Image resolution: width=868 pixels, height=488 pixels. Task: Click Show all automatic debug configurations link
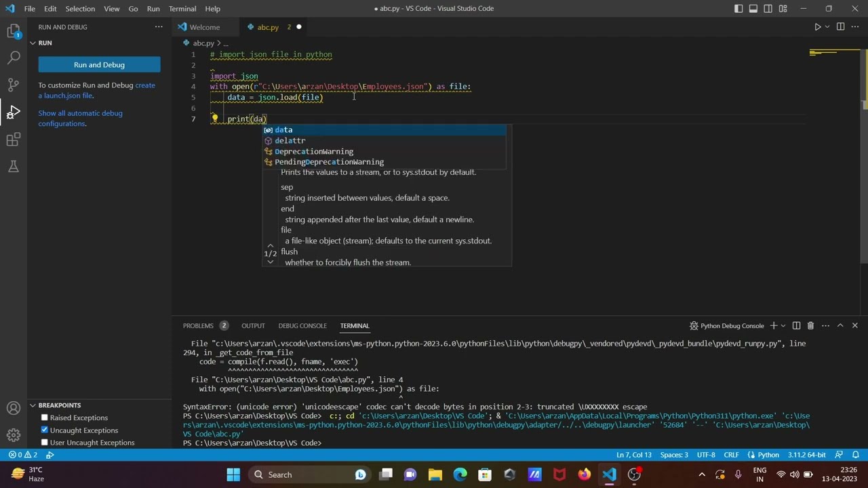coord(79,118)
